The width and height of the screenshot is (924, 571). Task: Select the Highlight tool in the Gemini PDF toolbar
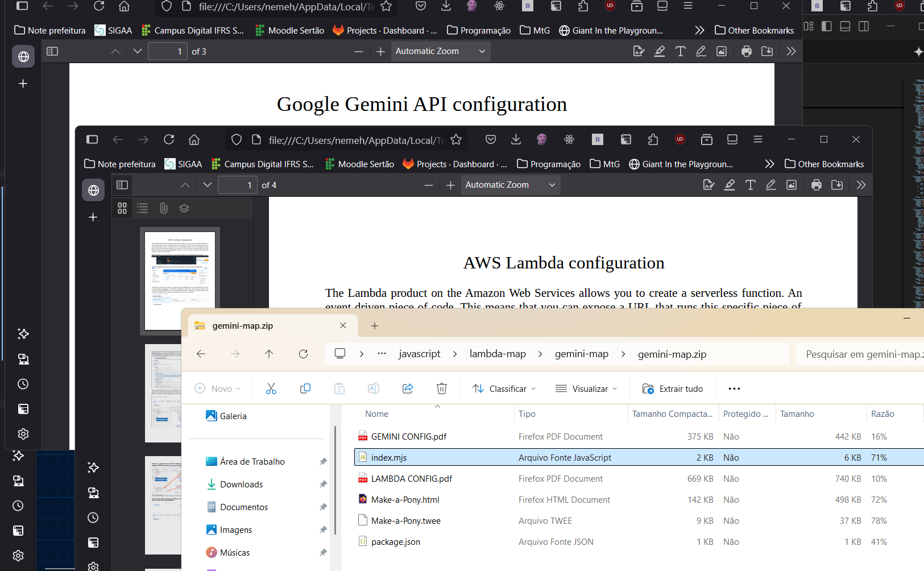tap(660, 51)
